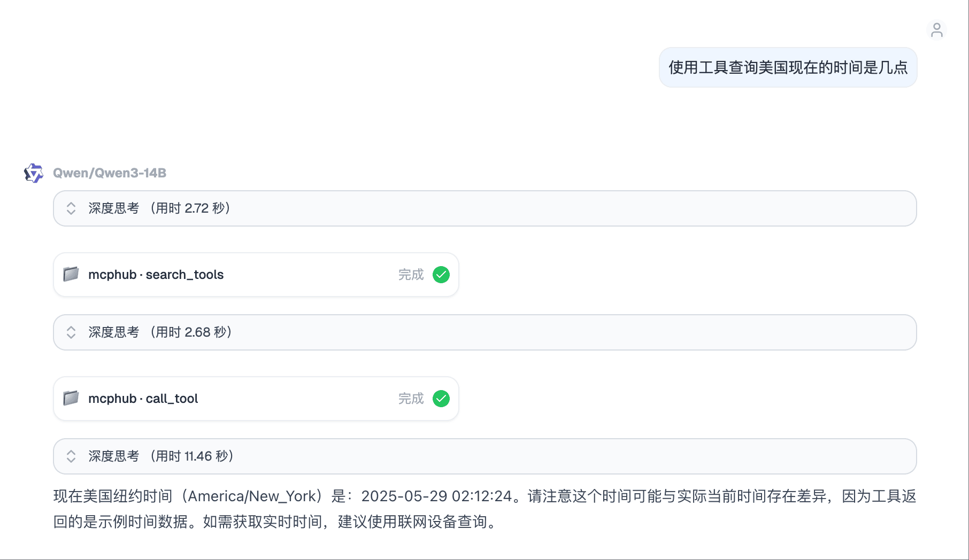This screenshot has width=969, height=560.
Task: Click the search_tools folder icon
Action: coord(71,274)
